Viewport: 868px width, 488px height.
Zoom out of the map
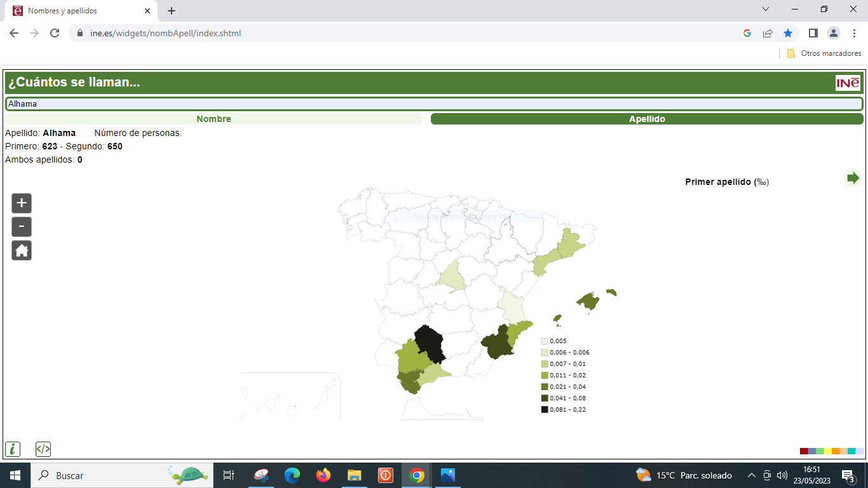click(x=22, y=227)
